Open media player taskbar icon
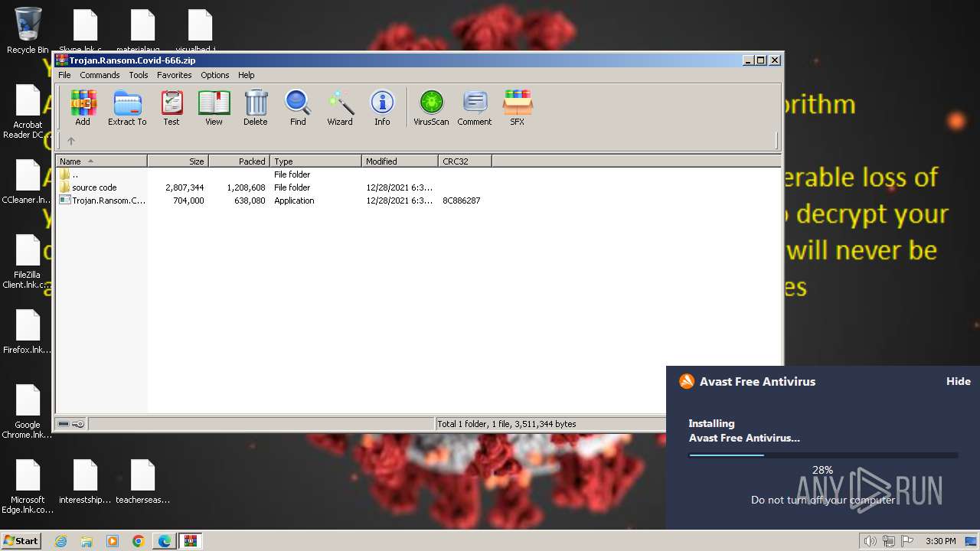 coord(113,541)
